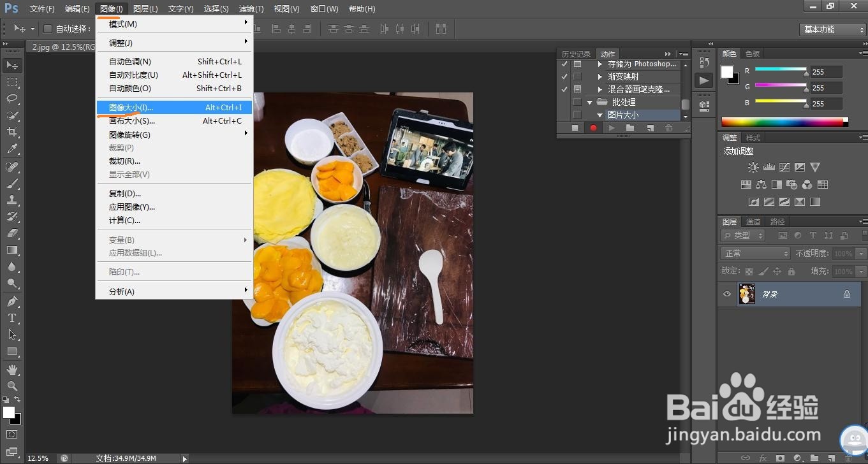Stop action recording

pyautogui.click(x=575, y=128)
